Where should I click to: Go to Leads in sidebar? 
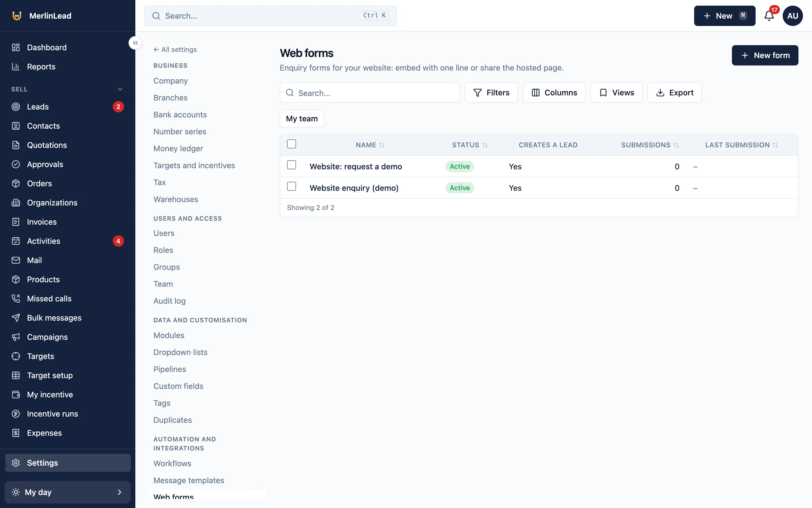click(x=67, y=106)
